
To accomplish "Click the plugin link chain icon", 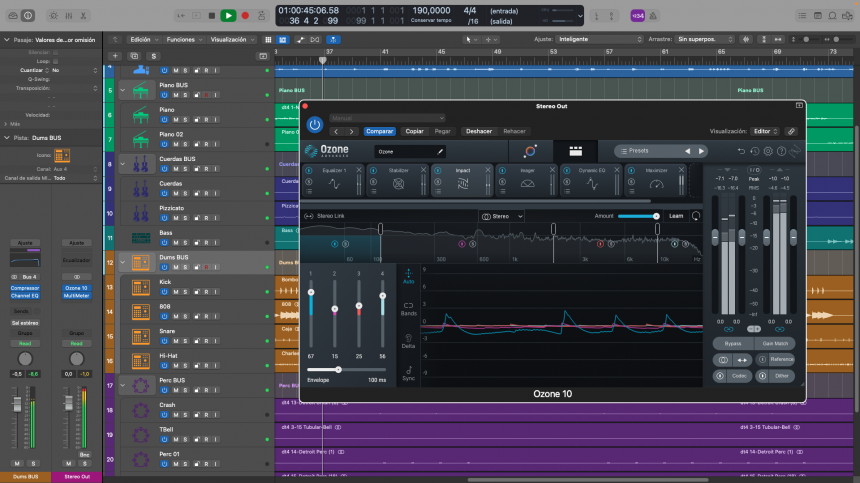I will [x=791, y=132].
